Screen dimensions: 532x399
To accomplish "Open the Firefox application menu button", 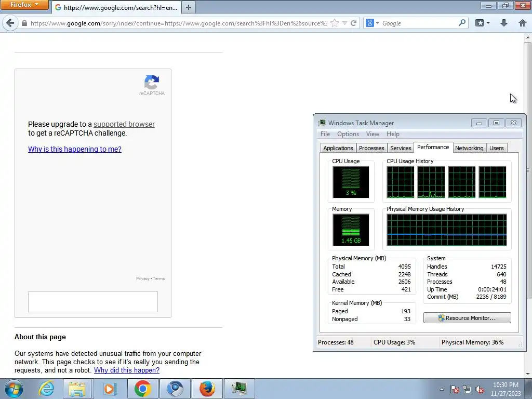I will (x=24, y=5).
